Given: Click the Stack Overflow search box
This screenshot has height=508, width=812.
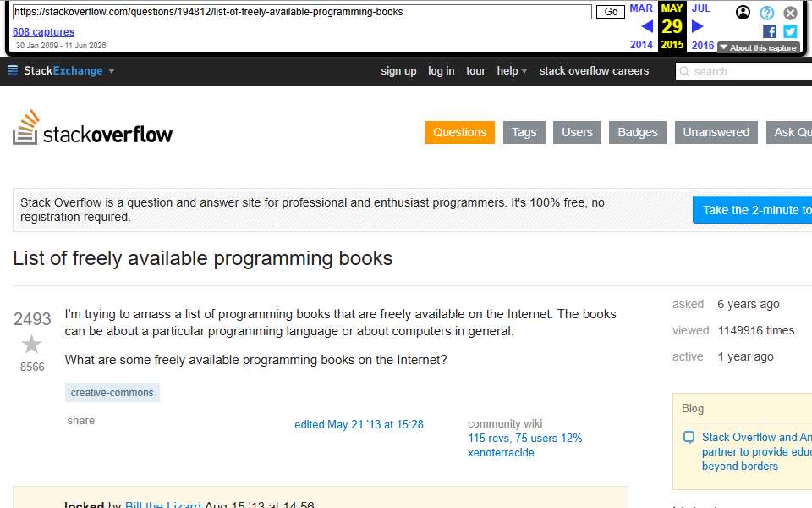Looking at the screenshot, I should click(x=743, y=71).
